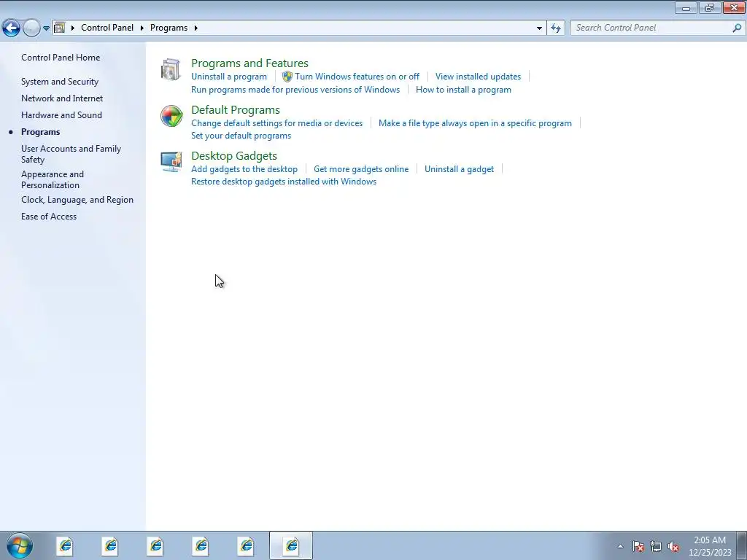Click the fifth Internet Explorer taskbar icon
The width and height of the screenshot is (747, 560).
[247, 545]
